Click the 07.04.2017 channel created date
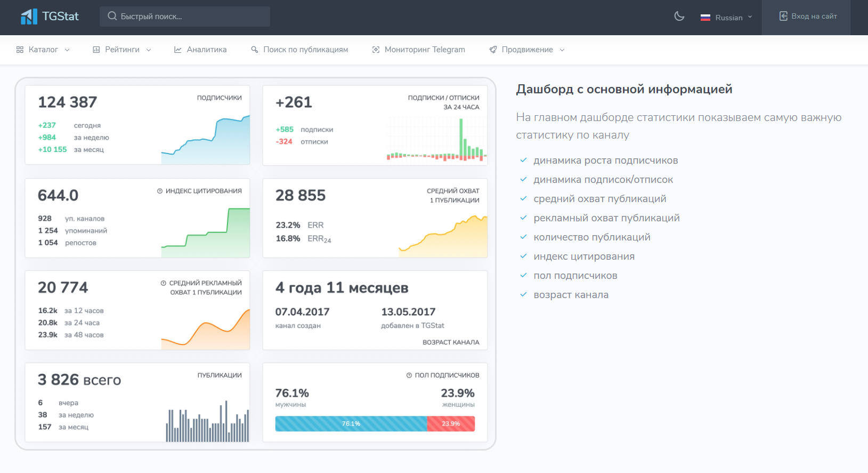868x473 pixels. pyautogui.click(x=302, y=312)
